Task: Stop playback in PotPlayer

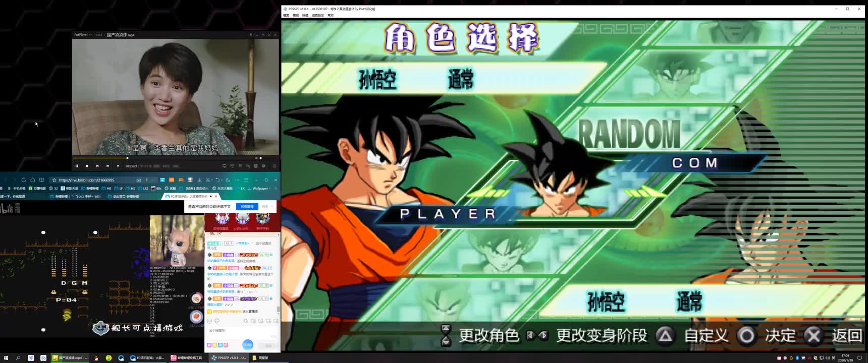Action: pyautogui.click(x=87, y=166)
